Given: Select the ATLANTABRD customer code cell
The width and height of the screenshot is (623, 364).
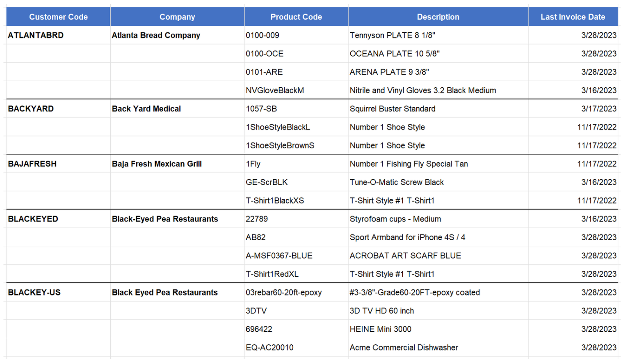Looking at the screenshot, I should pyautogui.click(x=36, y=35).
